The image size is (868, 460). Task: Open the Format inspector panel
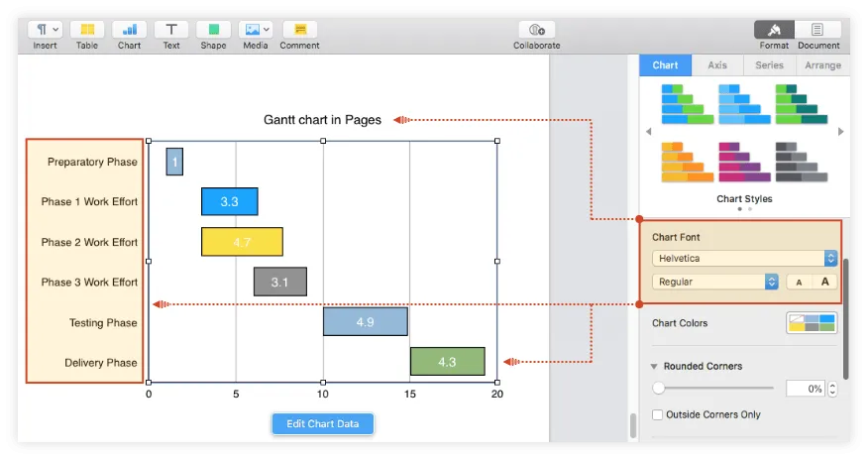(x=774, y=30)
